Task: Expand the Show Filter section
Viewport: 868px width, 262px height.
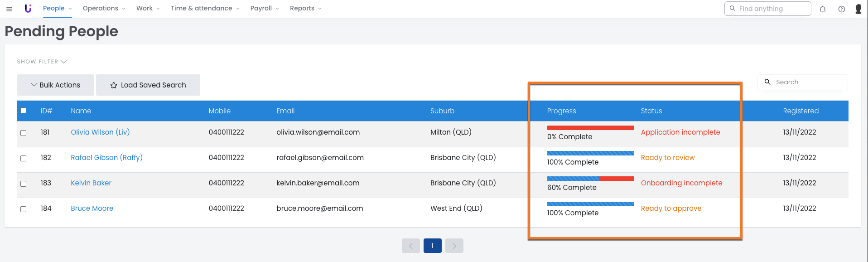Action: pyautogui.click(x=42, y=62)
